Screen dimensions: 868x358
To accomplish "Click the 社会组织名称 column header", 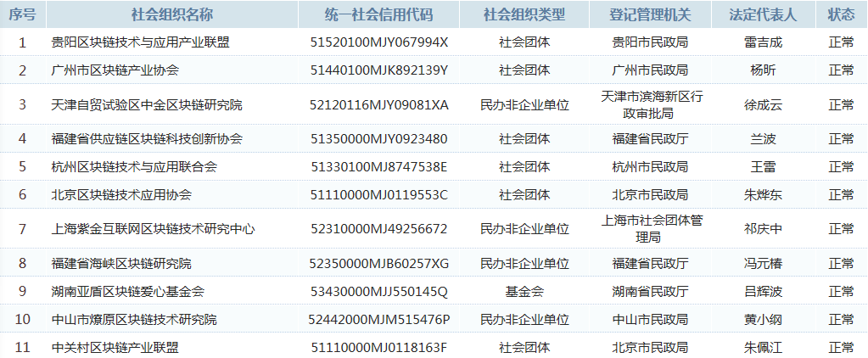I will pos(172,15).
